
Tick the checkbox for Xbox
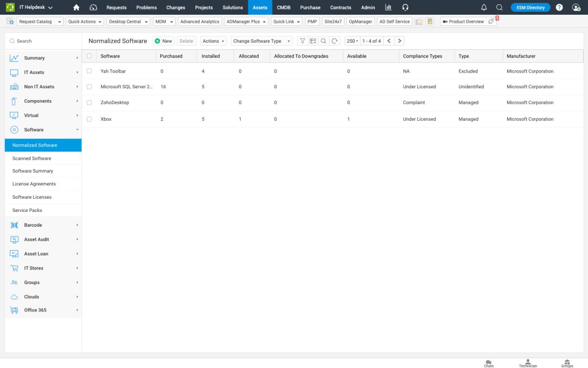pyautogui.click(x=89, y=119)
